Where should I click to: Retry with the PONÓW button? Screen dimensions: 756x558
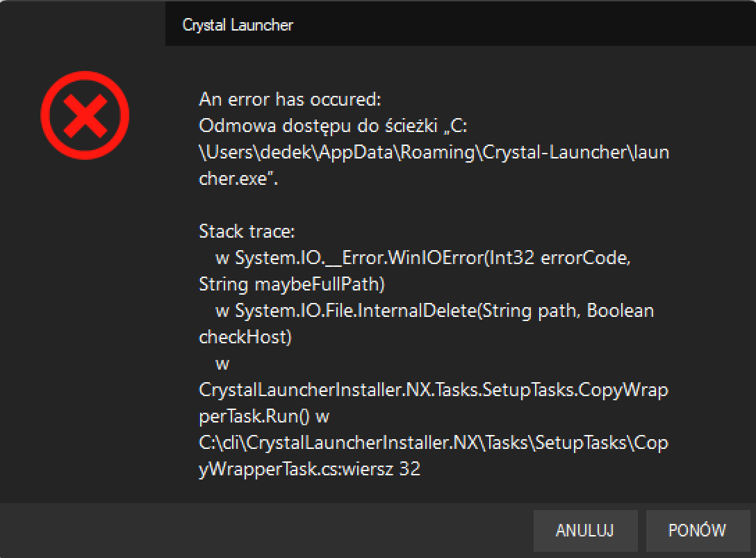697,531
